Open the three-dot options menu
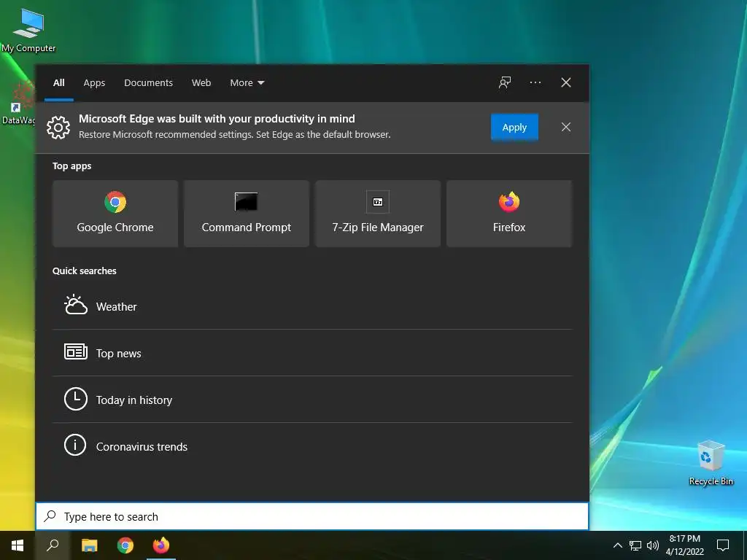 point(535,82)
